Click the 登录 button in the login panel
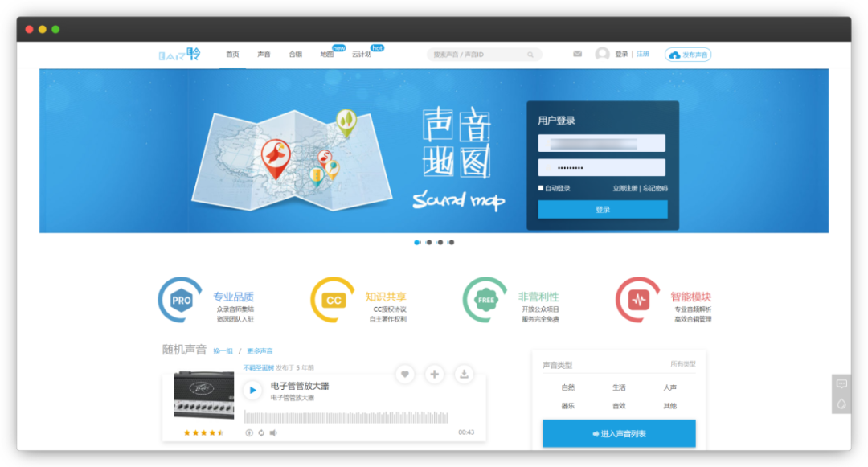The image size is (868, 467). (601, 208)
